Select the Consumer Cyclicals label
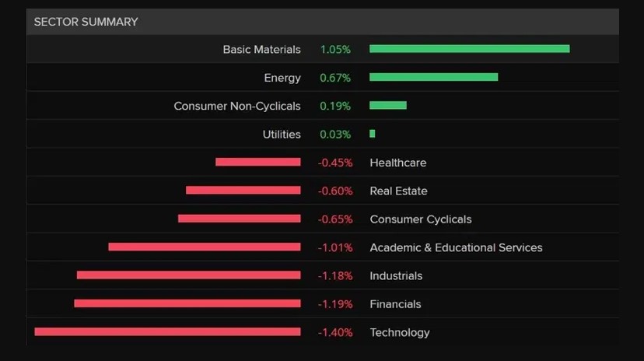This screenshot has height=361, width=644. tap(420, 219)
